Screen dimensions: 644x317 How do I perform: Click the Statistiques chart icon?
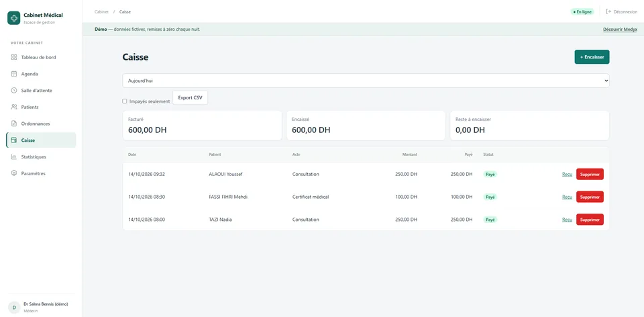(13, 156)
